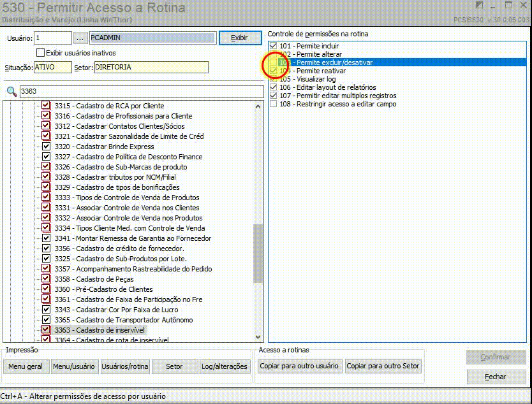Viewport: 532px width, 404px height.
Task: Click the Exibir button
Action: (x=240, y=38)
